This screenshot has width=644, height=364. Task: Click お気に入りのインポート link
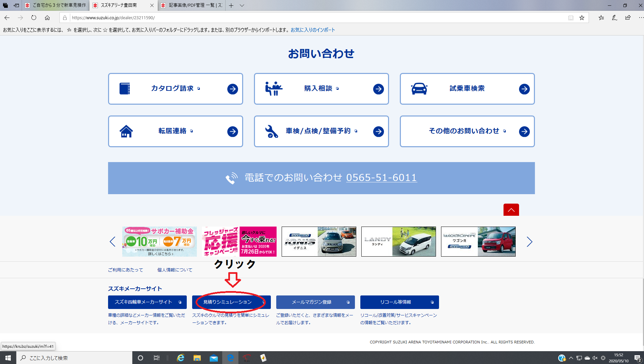pos(313,30)
